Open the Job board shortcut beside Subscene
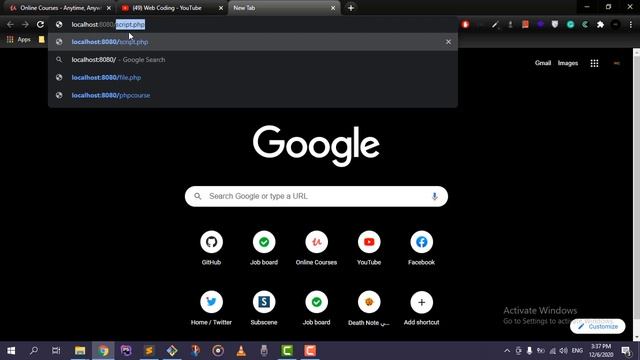This screenshot has width=640, height=360. [316, 307]
